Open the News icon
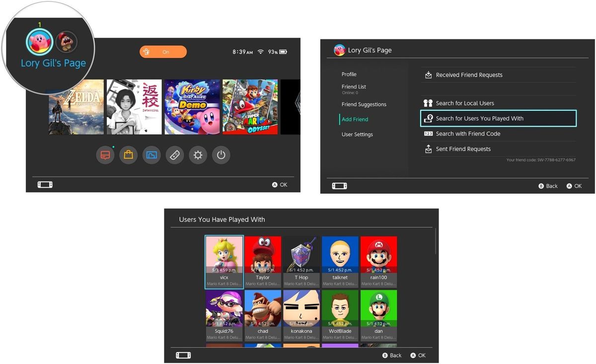Image resolution: width=596 pixels, height=364 pixels. (105, 155)
